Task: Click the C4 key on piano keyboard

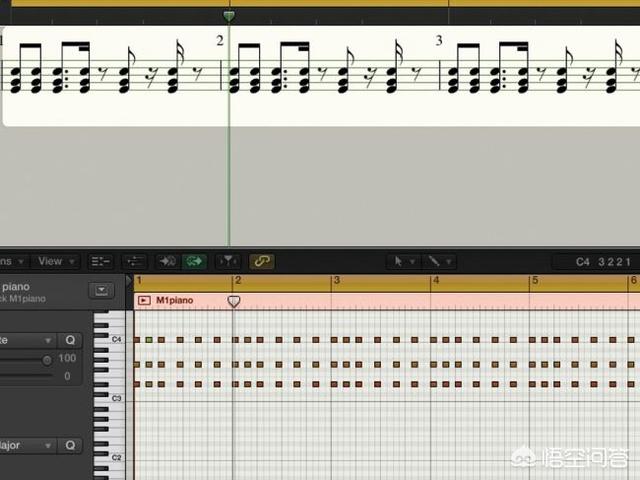Action: (x=105, y=340)
